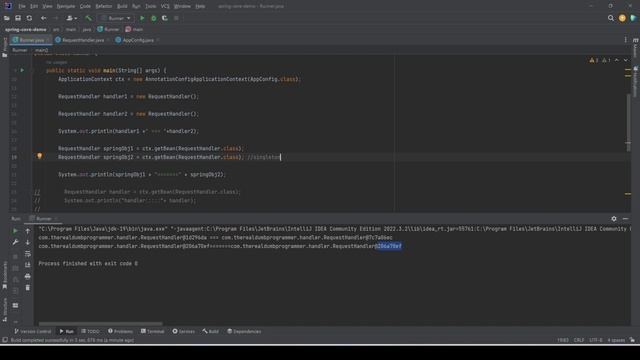Open the Version Control tool window
This screenshot has height=360, width=640.
33,331
